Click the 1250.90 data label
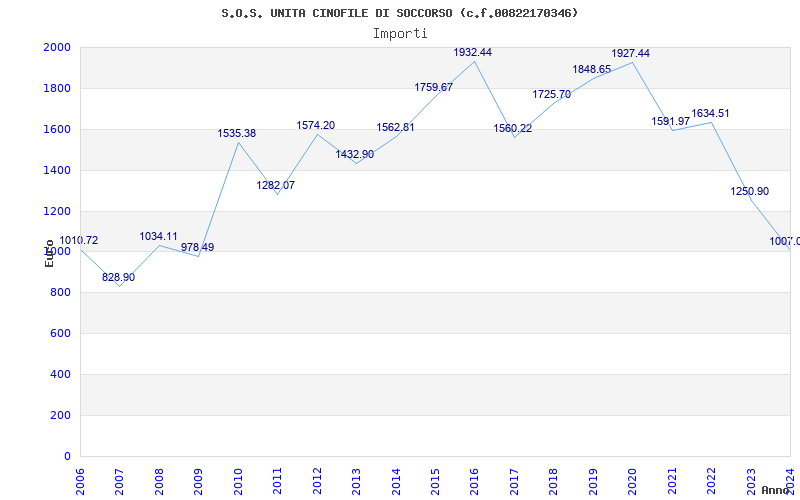This screenshot has height=500, width=800. [749, 191]
